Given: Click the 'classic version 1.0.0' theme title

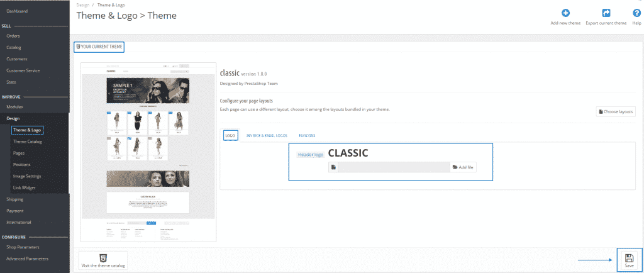Looking at the screenshot, I should [x=243, y=73].
